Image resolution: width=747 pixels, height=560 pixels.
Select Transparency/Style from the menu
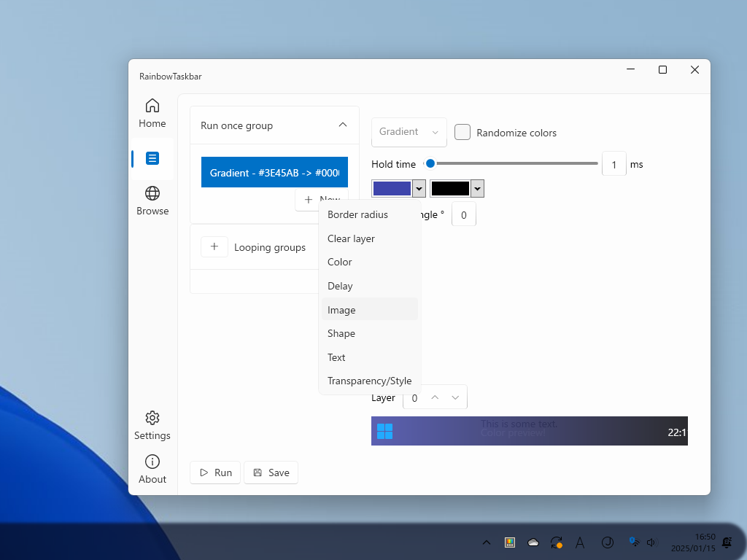coord(370,381)
